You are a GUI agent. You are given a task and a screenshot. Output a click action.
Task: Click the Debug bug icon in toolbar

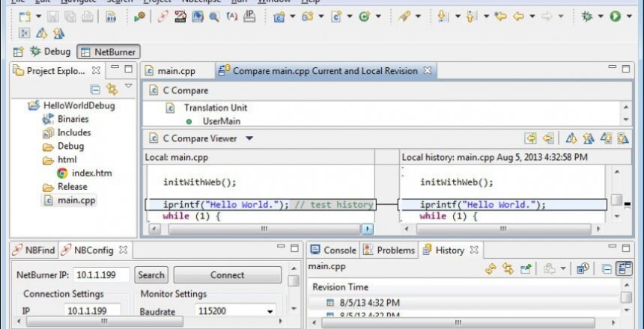coord(586,16)
